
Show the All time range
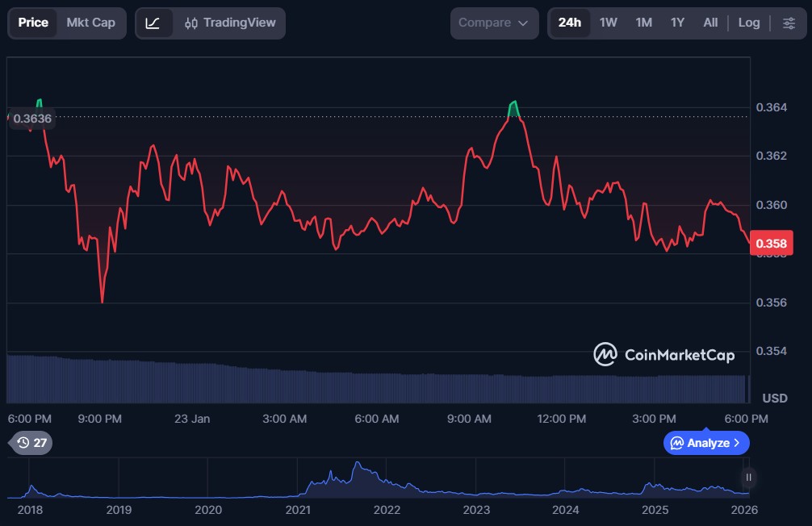(709, 23)
